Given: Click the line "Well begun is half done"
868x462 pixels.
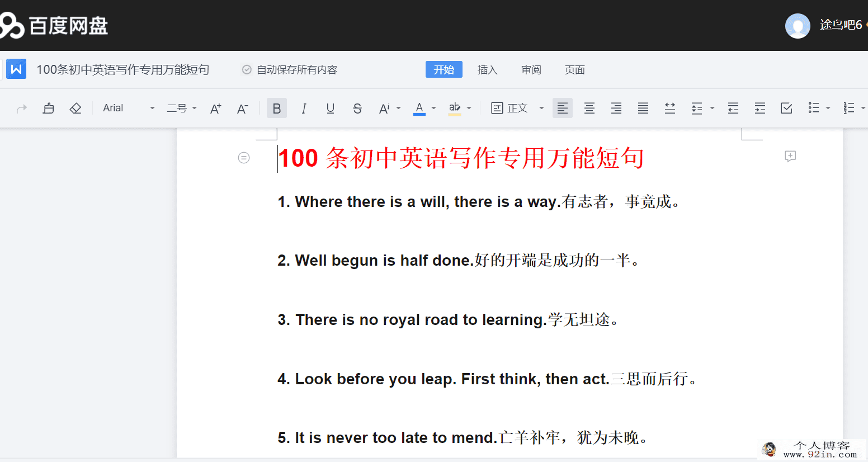Looking at the screenshot, I should coord(459,260).
